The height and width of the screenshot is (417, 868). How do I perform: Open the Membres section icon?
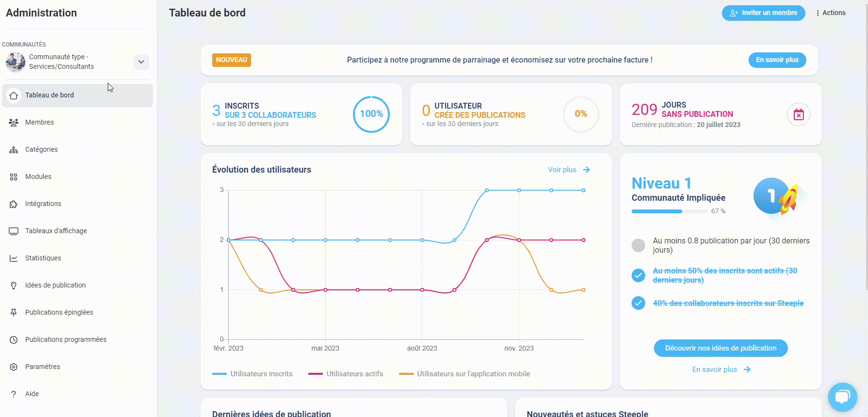[14, 122]
